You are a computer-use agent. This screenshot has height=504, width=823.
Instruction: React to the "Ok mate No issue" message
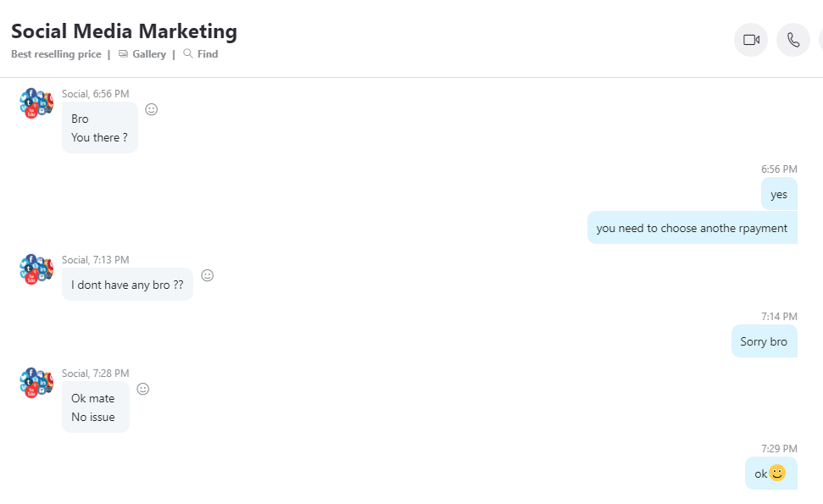(x=142, y=389)
